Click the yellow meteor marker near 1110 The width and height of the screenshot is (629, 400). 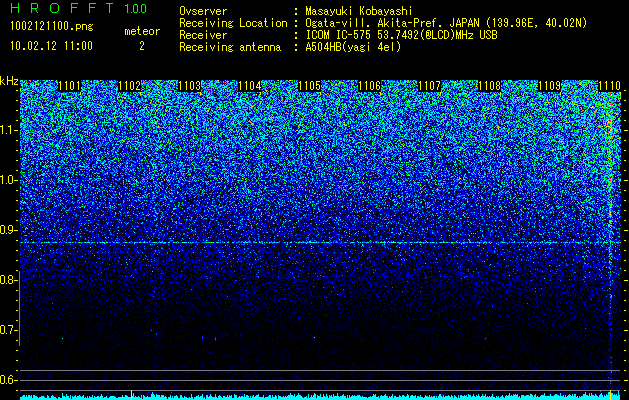click(610, 394)
